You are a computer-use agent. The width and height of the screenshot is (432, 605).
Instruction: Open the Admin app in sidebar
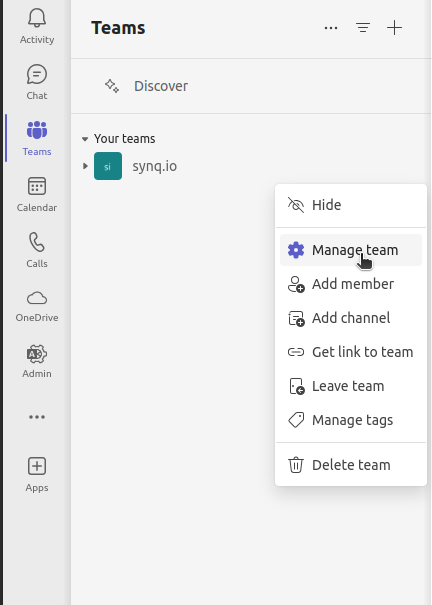(x=37, y=362)
